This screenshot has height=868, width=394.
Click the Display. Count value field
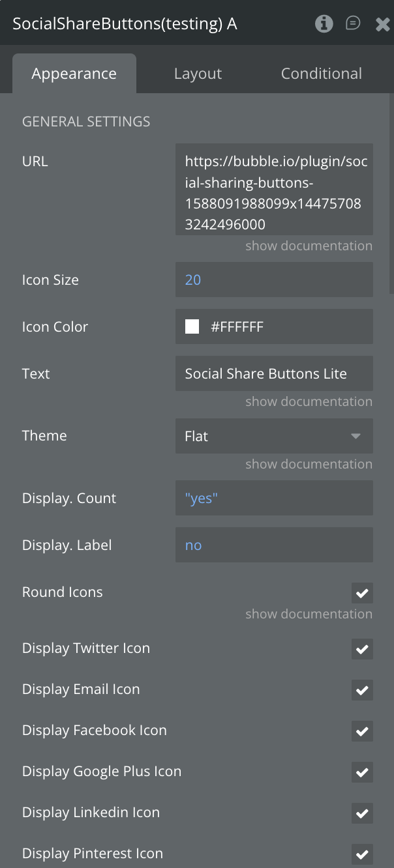click(274, 499)
